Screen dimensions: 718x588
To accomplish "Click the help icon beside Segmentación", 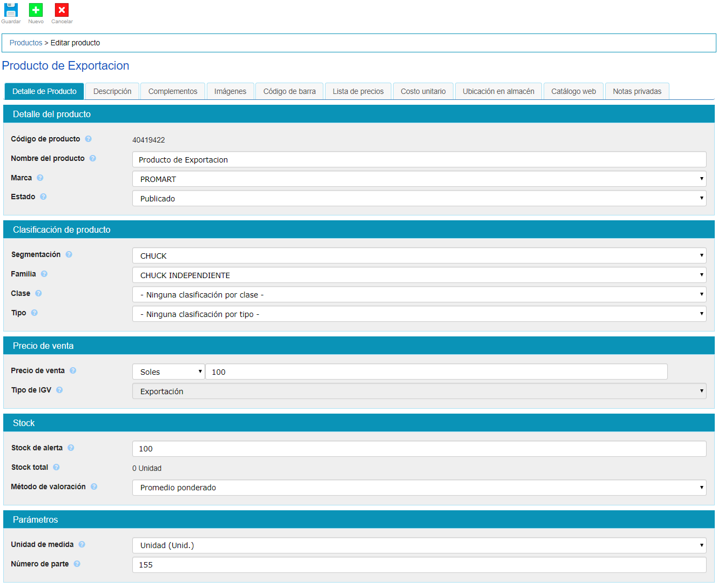I will pos(69,255).
